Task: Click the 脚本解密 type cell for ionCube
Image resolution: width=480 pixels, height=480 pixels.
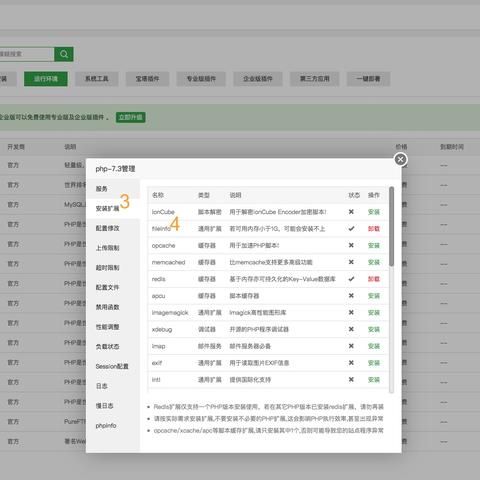Action: tap(210, 212)
